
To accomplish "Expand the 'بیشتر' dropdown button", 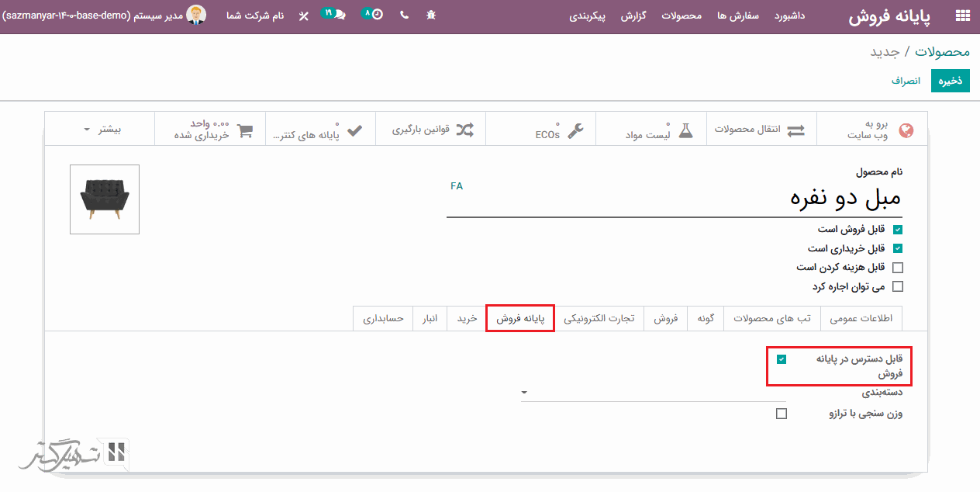I will pyautogui.click(x=102, y=129).
